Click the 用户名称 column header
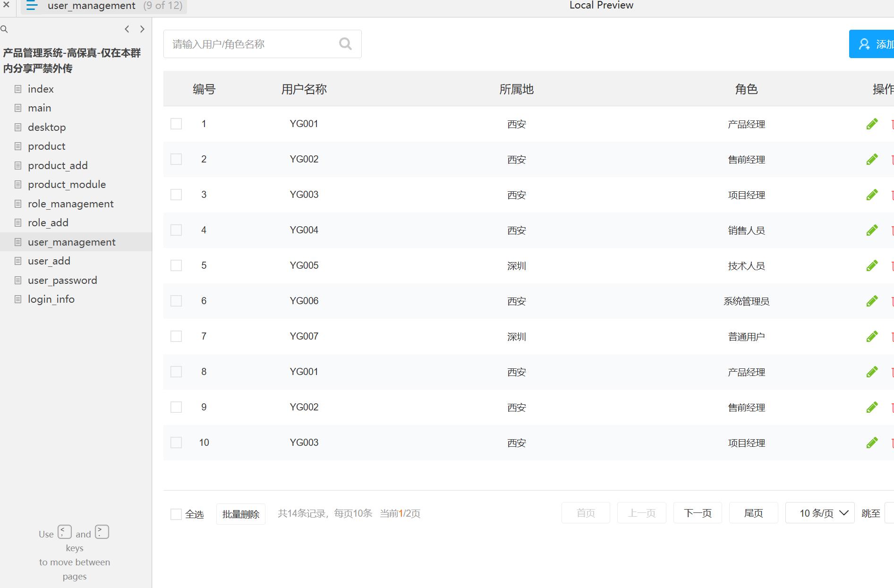Viewport: 894px width, 588px height. click(304, 89)
